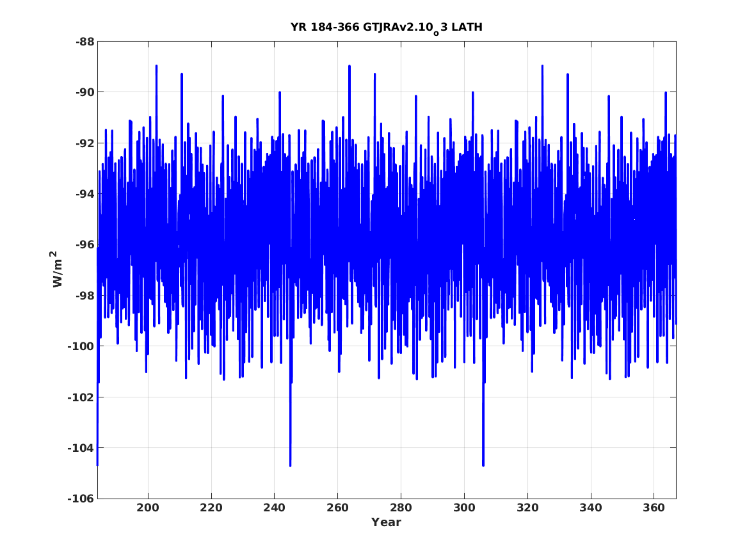Click y-axis tick label '-96'

point(84,244)
